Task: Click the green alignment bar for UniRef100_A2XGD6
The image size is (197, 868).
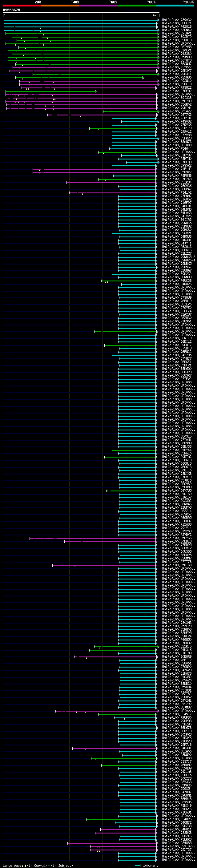Action: point(80,78)
